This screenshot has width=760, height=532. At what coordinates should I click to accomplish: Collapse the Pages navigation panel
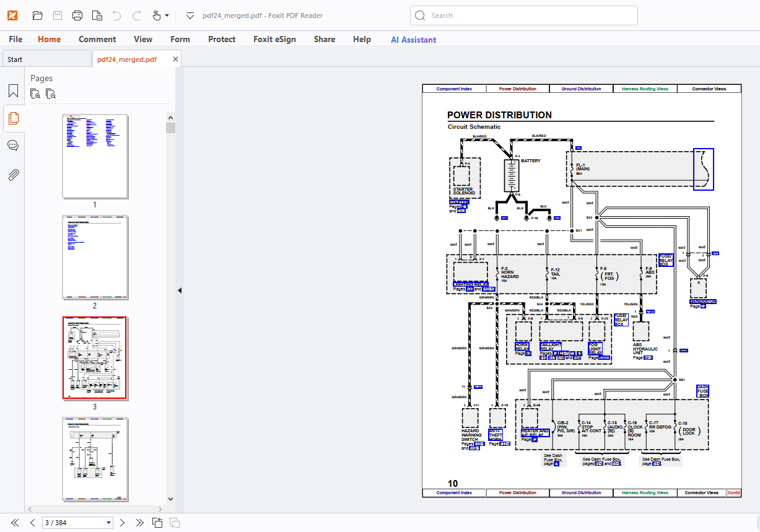(180, 290)
